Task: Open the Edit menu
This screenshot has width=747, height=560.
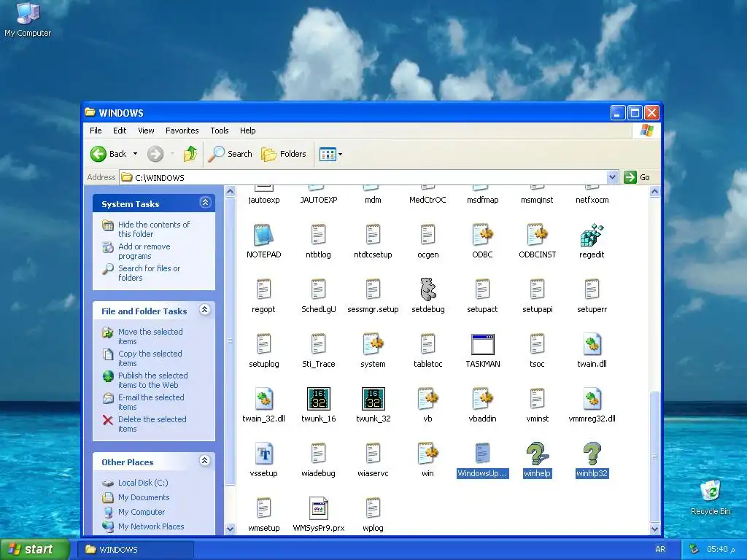Action: click(x=120, y=131)
